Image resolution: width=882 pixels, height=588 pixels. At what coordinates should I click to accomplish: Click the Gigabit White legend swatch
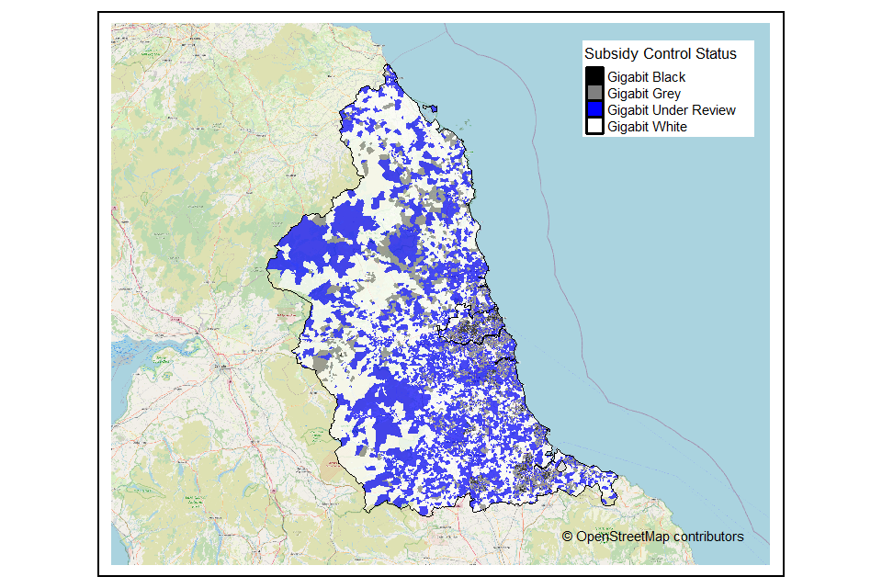coord(593,126)
